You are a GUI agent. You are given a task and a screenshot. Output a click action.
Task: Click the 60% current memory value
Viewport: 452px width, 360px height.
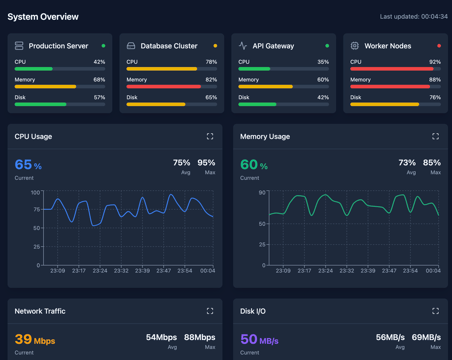tap(254, 165)
